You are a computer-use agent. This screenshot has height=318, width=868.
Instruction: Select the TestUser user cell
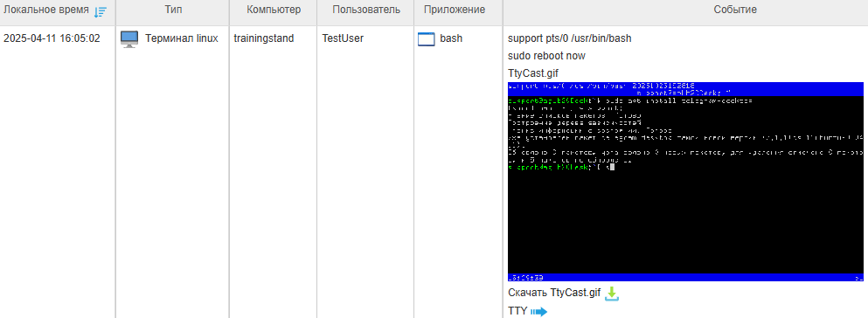tap(344, 38)
